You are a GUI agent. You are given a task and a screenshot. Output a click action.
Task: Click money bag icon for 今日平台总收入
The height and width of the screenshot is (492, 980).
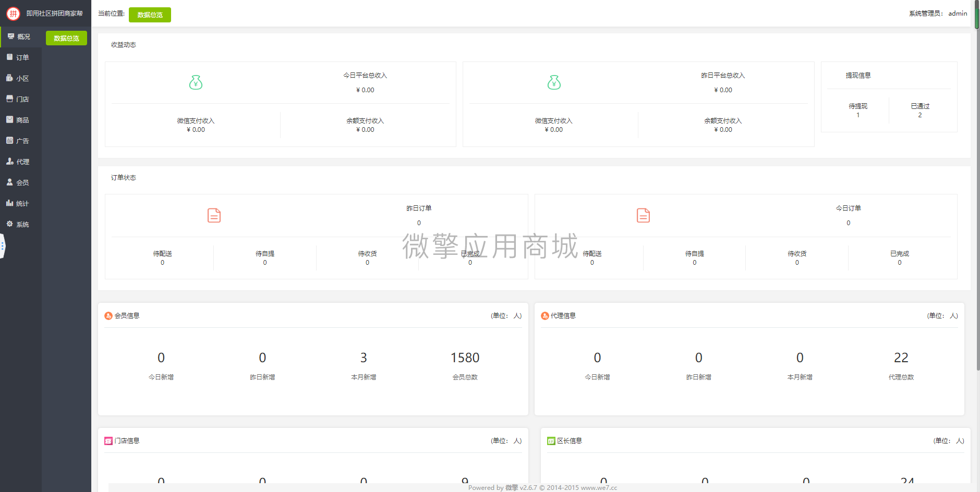pos(196,82)
